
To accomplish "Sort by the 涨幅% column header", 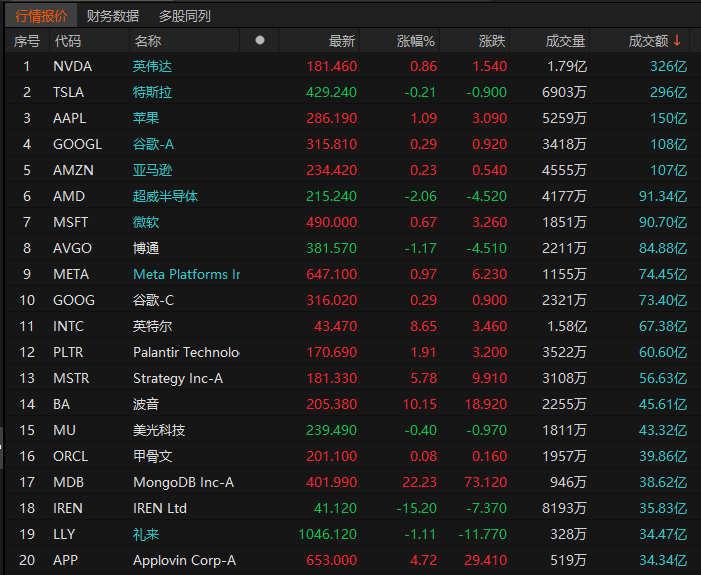I will point(415,41).
